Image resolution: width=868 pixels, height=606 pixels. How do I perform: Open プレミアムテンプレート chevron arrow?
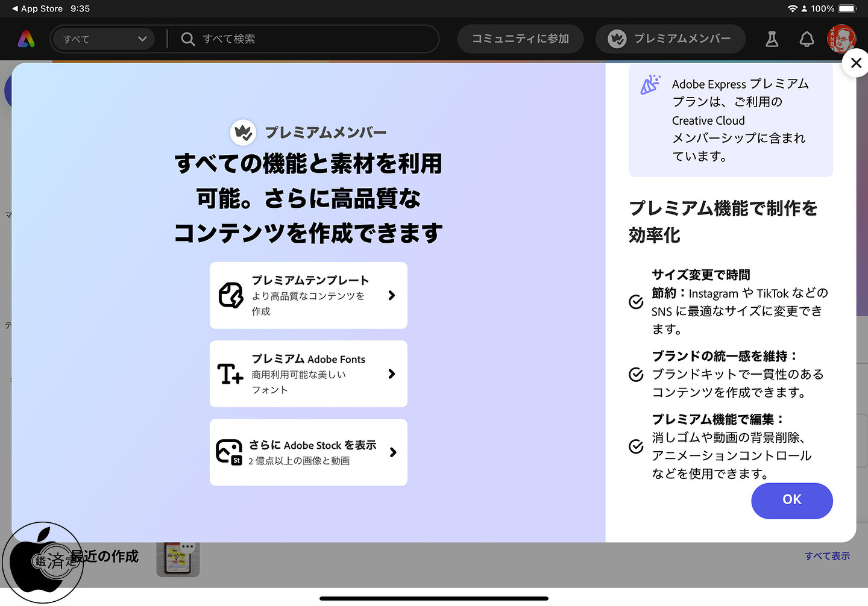(x=392, y=295)
